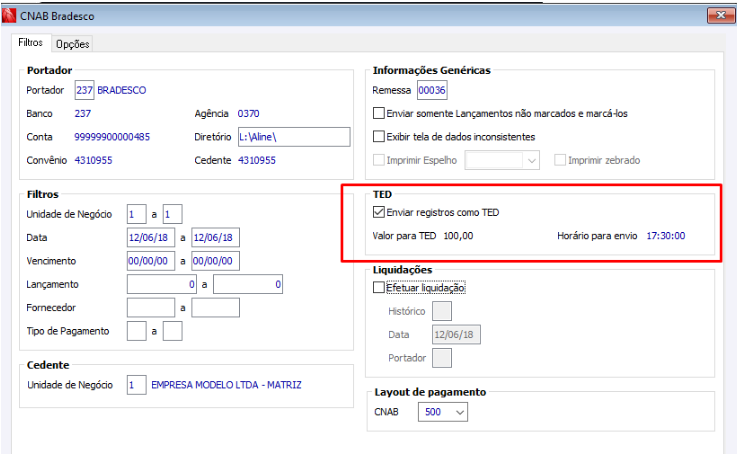Viewport: 737px width, 456px height.
Task: Toggle the Imprimir Espelho checkbox
Action: pyautogui.click(x=378, y=160)
